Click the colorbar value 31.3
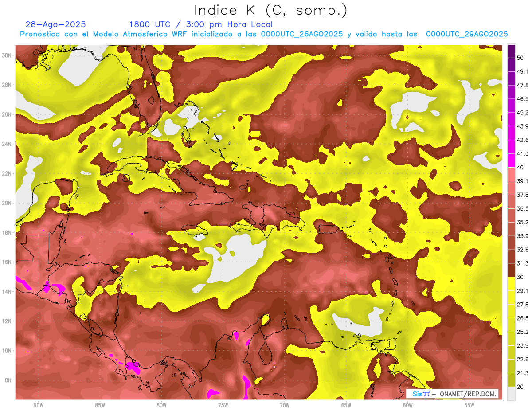The width and height of the screenshot is (532, 411). pos(523,263)
